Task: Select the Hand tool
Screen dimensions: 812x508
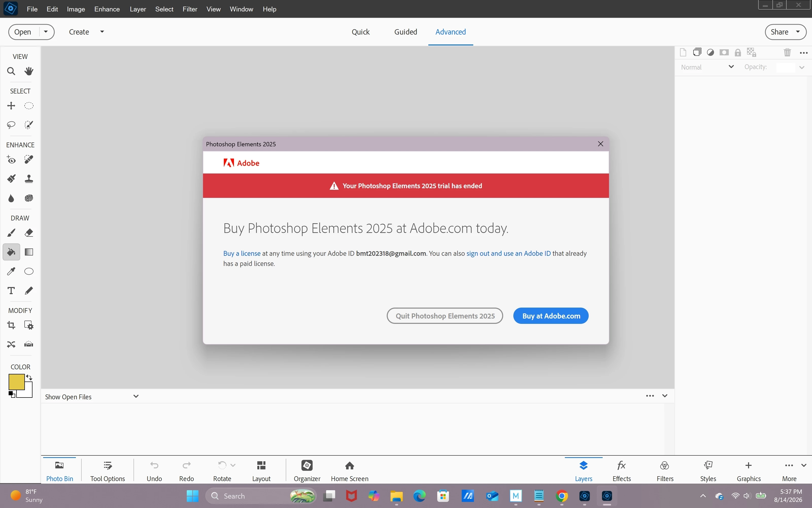Action: click(29, 71)
